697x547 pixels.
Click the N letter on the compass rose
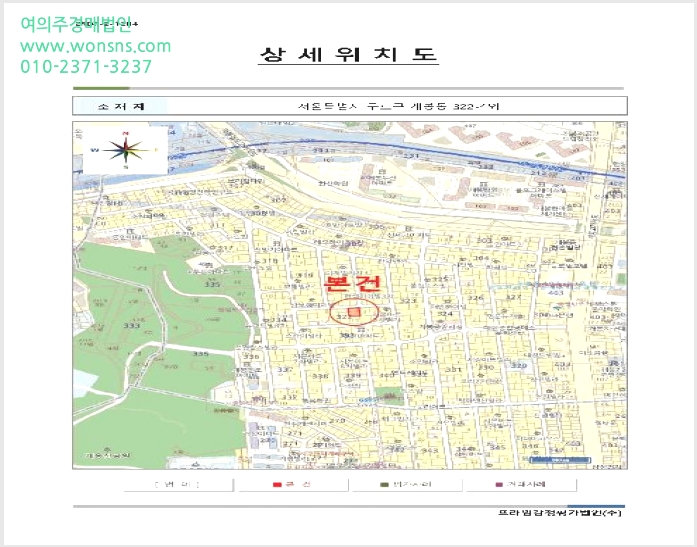tap(126, 133)
